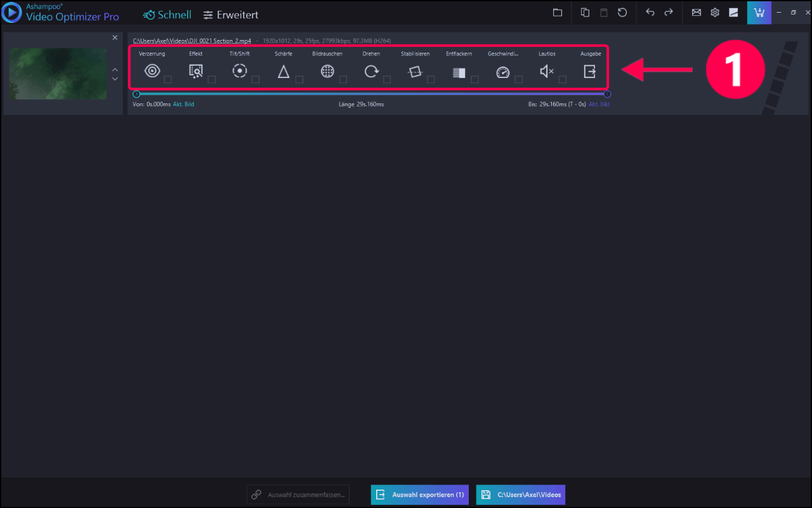The width and height of the screenshot is (812, 508).
Task: Click the trim start handle on the timeline
Action: point(136,94)
